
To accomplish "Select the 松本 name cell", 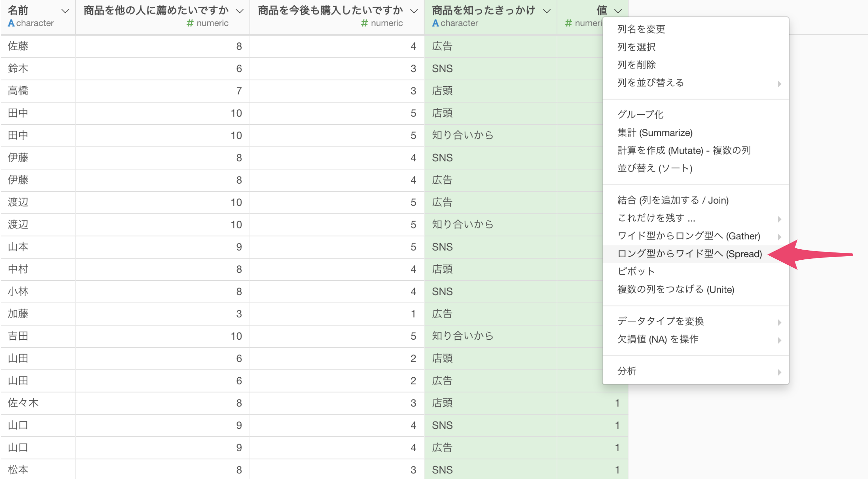I will (x=38, y=470).
